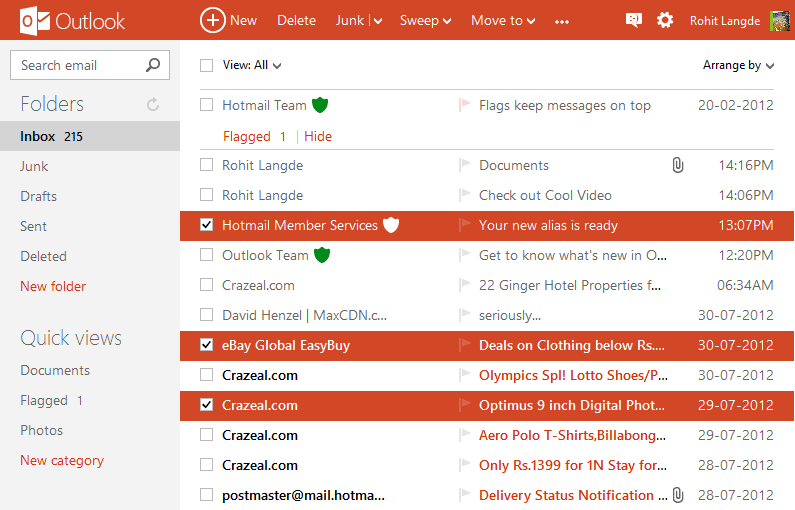Image resolution: width=795 pixels, height=510 pixels.
Task: Check the postmaster@mail.hotma... message checkbox
Action: click(206, 494)
